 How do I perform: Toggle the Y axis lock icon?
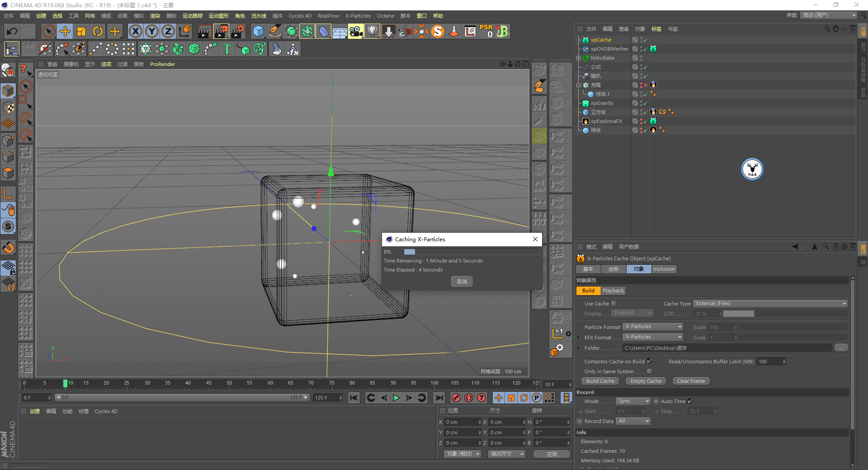point(152,31)
